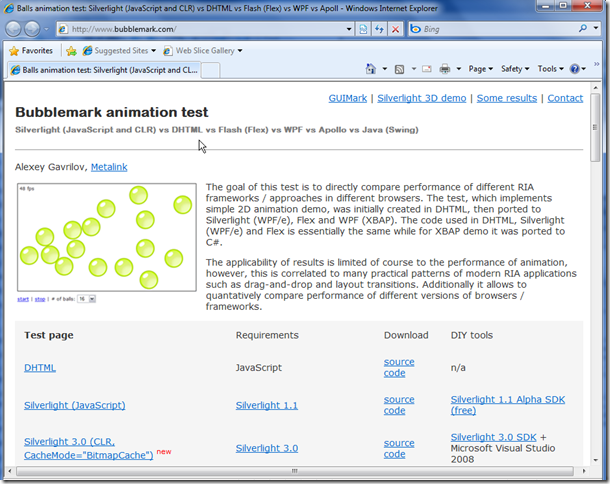Select the Balls animation test tab
This screenshot has height=484, width=610.
[x=104, y=70]
